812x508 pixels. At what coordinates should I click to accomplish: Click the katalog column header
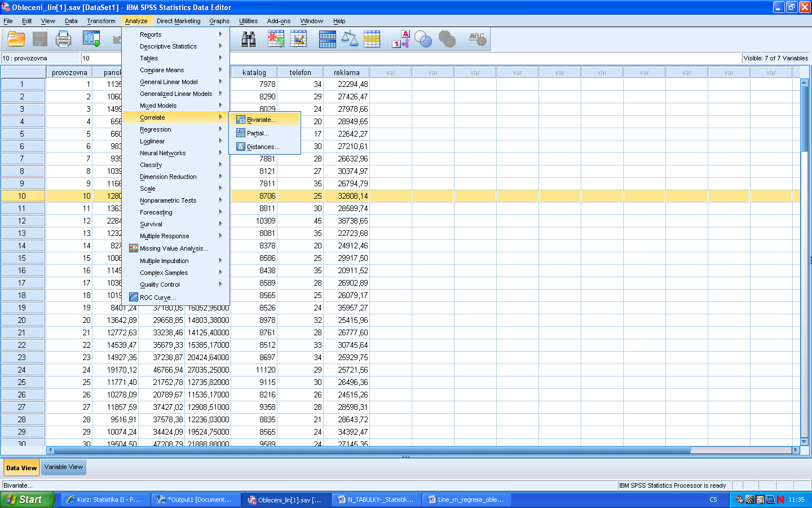click(254, 72)
